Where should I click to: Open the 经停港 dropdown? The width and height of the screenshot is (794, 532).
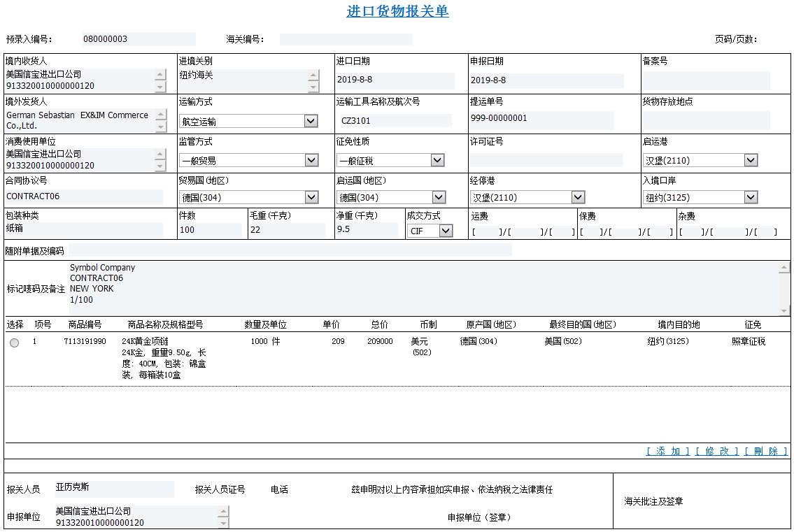click(578, 198)
